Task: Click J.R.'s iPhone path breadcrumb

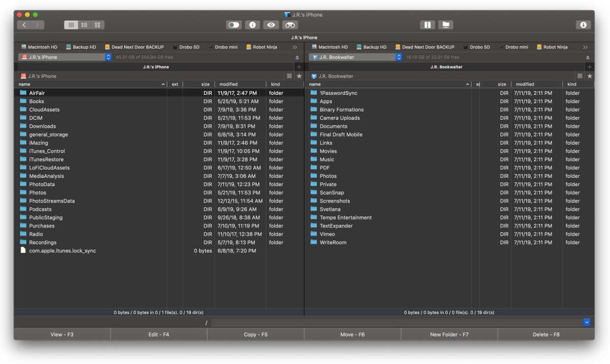Action: [x=42, y=76]
